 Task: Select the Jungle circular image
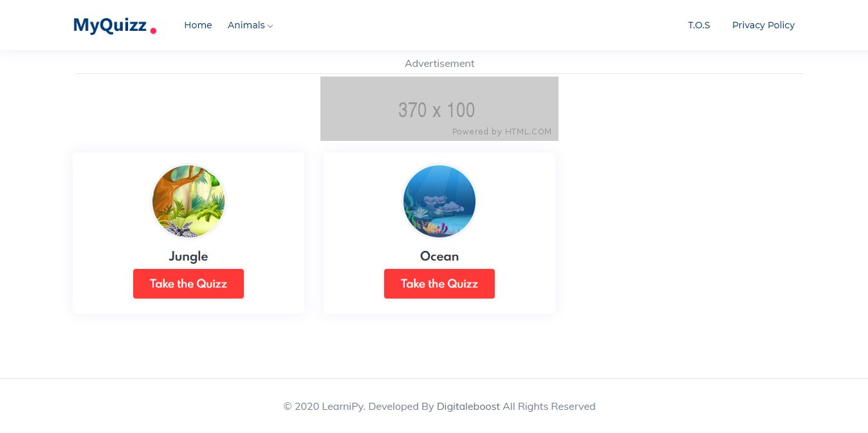pos(189,201)
